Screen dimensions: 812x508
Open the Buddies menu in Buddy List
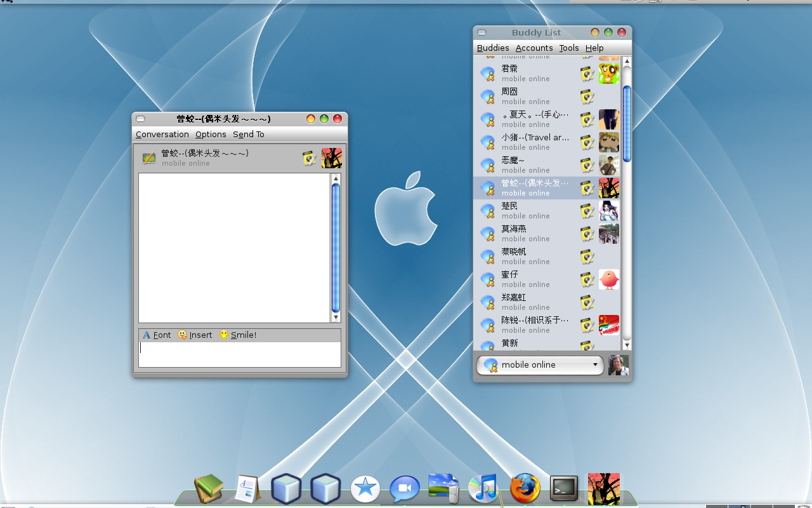(x=493, y=48)
